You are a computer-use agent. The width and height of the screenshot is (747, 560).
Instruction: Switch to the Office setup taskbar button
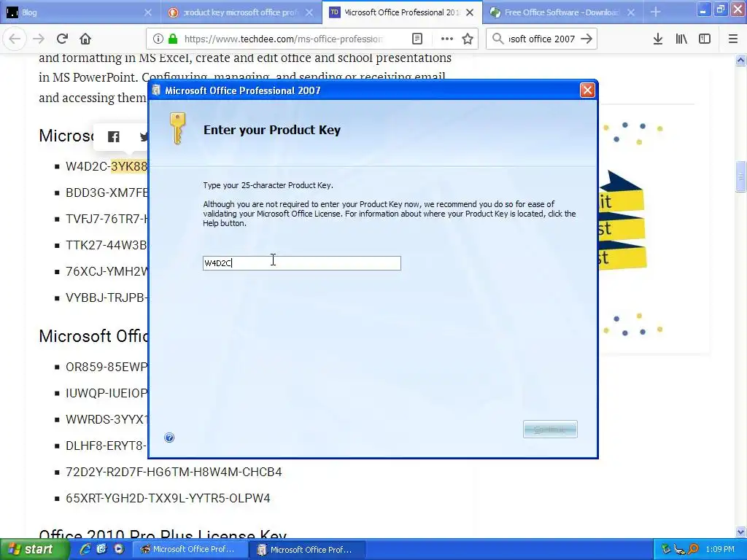click(308, 550)
